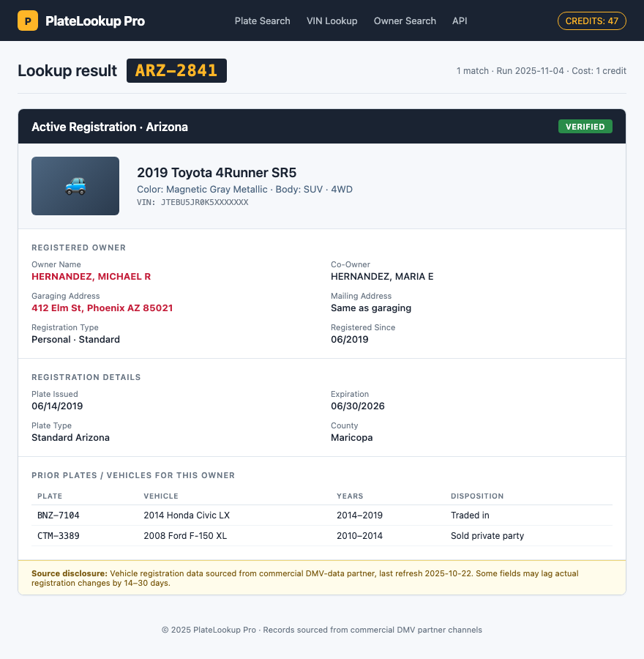Open the API navigation item
This screenshot has width=644, height=659.
click(460, 21)
